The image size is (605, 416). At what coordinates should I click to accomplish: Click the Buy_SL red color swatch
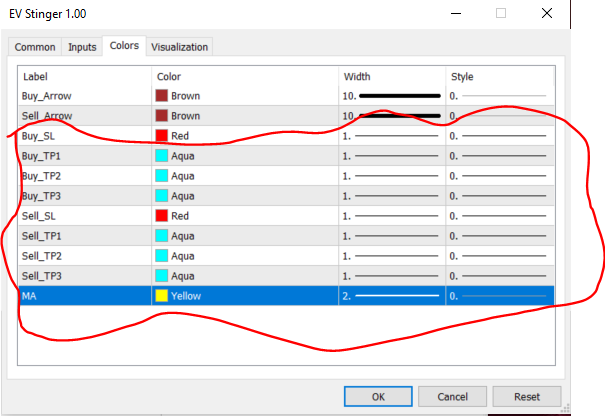coord(162,136)
